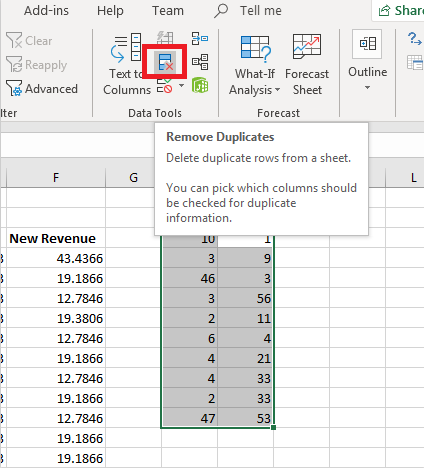Image resolution: width=424 pixels, height=468 pixels.
Task: Open the Relationships tool icon
Action: coord(200,62)
